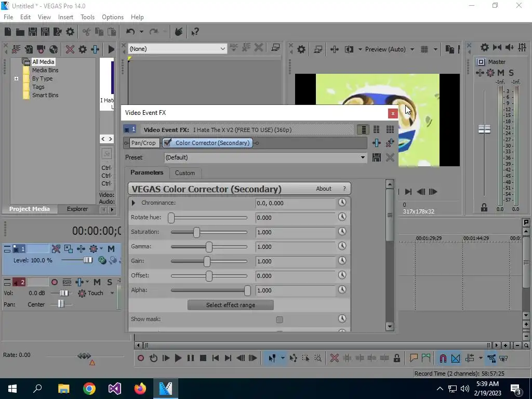
Task: Click the Open project folder icon
Action: point(20,32)
